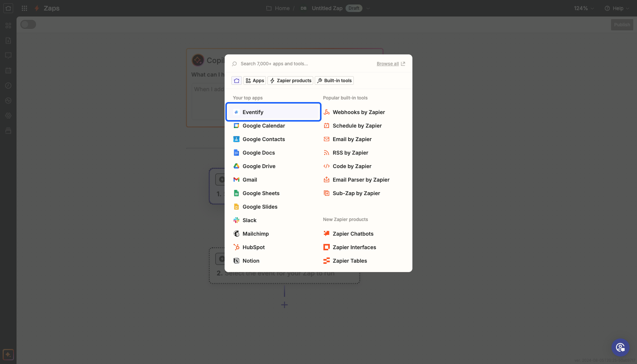Open the versions stack icon in sidebar
The image size is (637, 364).
(8, 131)
